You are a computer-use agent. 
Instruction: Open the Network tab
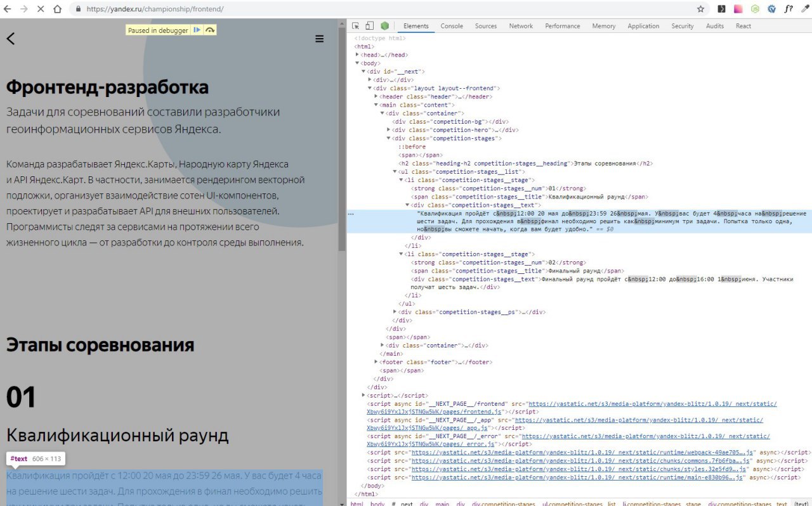point(521,26)
